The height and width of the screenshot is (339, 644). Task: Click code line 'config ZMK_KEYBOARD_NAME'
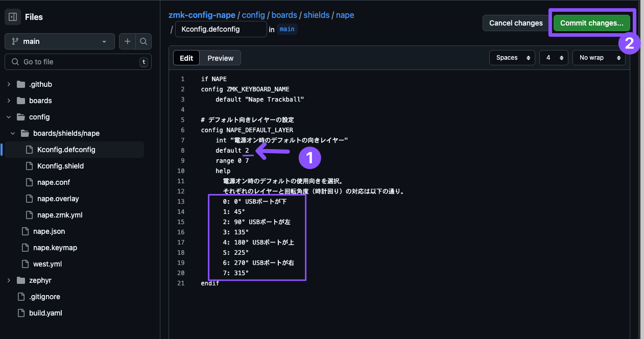click(245, 89)
